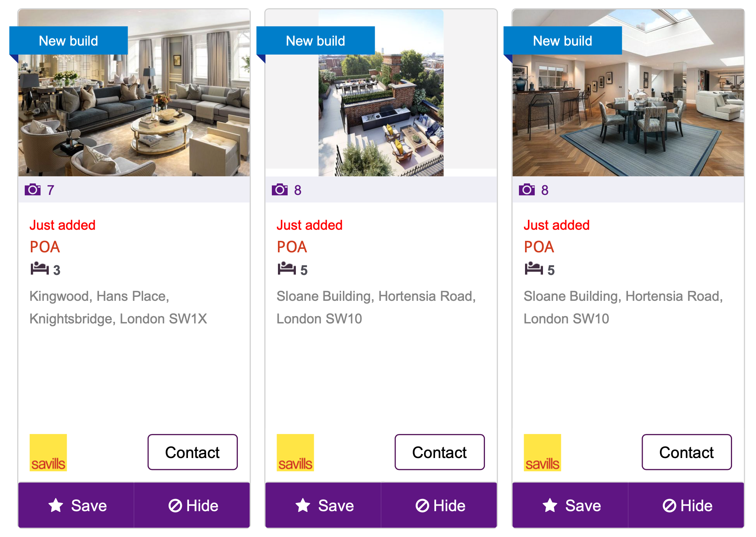This screenshot has height=537, width=756.
Task: Open the Kingwood, Hans Place address link
Action: coord(118,307)
